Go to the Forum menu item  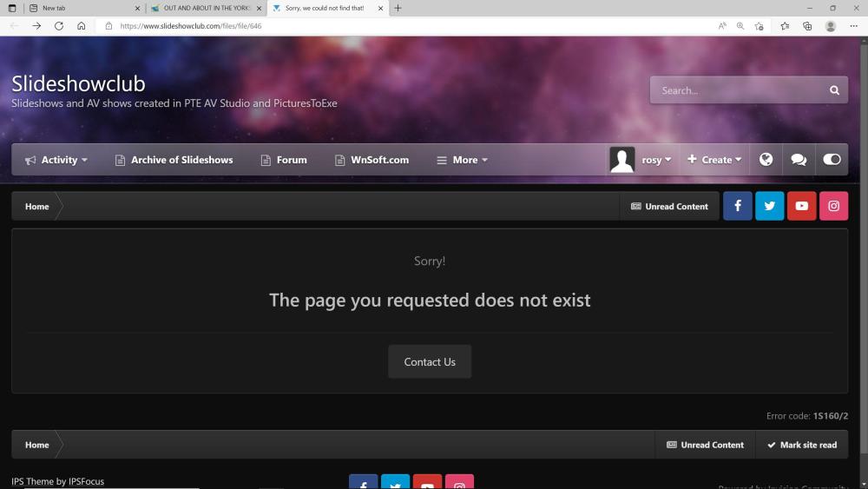[284, 160]
